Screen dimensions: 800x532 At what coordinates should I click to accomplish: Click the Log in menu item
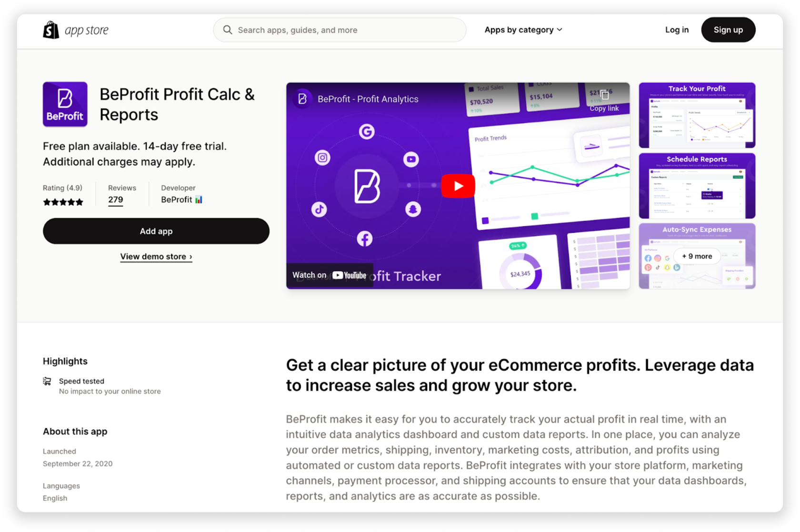[677, 30]
